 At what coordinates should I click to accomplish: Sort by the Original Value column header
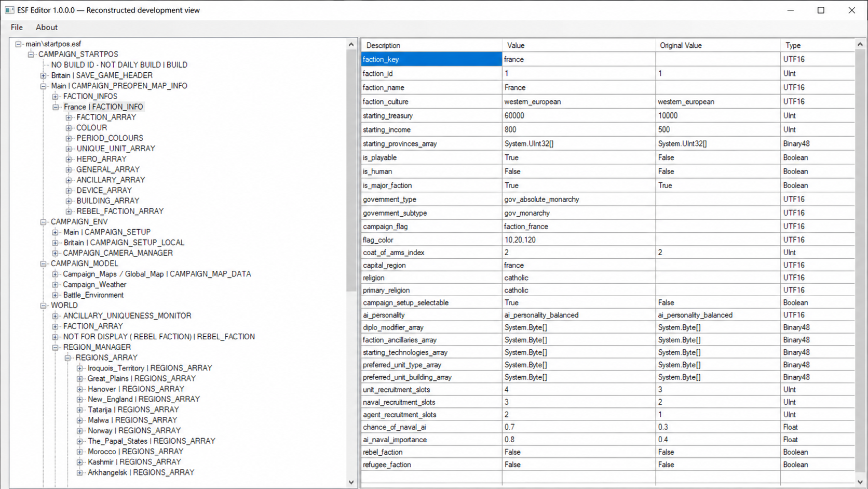[x=718, y=45]
